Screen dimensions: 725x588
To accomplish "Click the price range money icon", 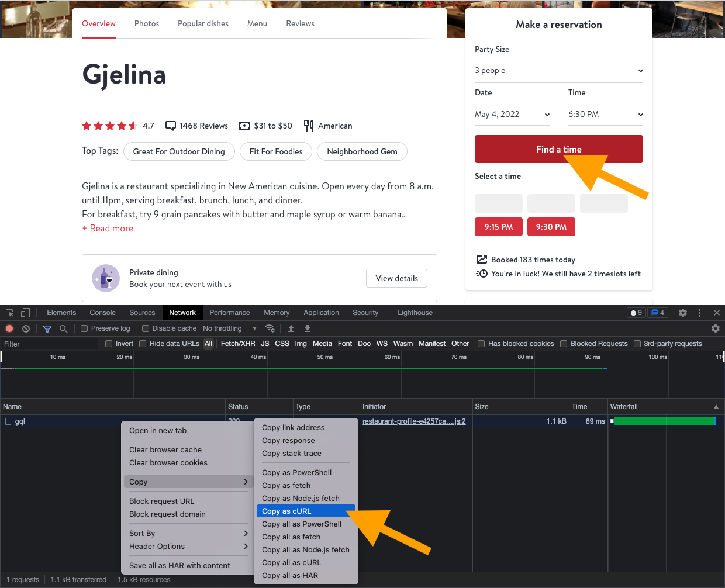I will point(244,126).
